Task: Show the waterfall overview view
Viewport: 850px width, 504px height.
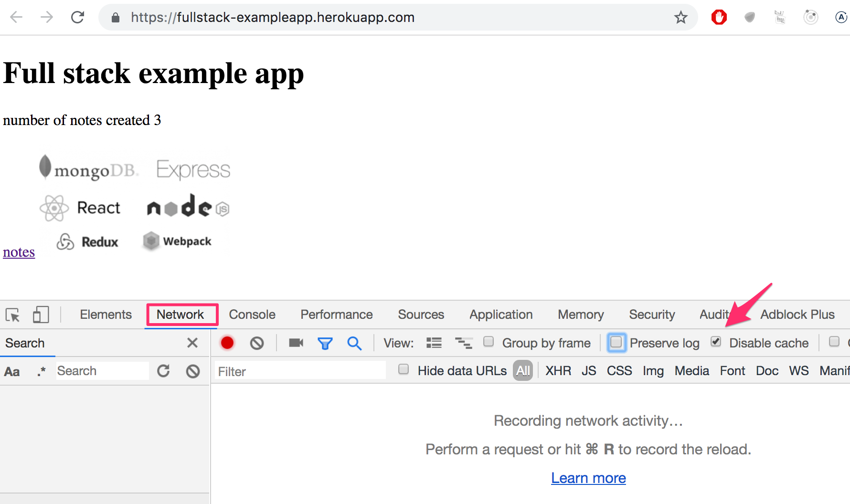Action: [464, 343]
